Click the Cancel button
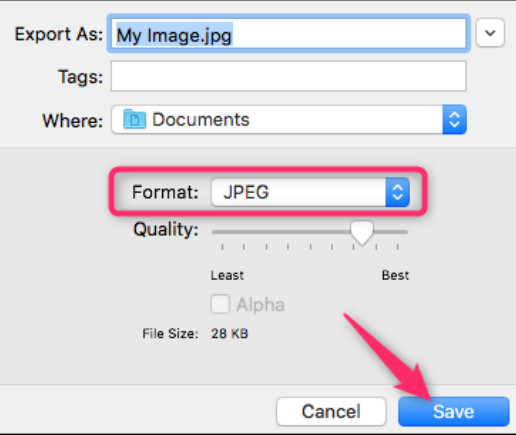This screenshot has width=516, height=435. pyautogui.click(x=331, y=411)
